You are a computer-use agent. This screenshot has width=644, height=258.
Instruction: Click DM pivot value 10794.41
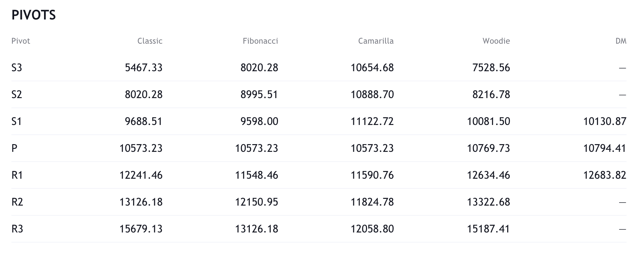pyautogui.click(x=604, y=148)
